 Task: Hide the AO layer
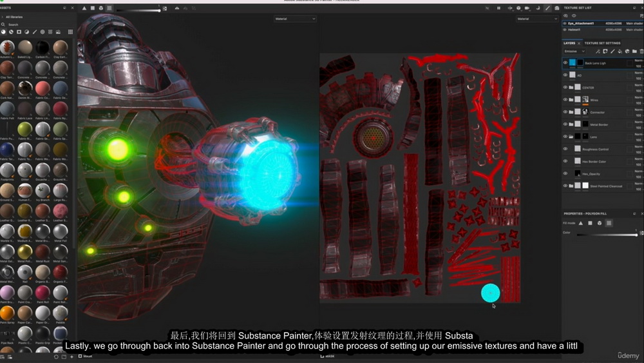565,75
